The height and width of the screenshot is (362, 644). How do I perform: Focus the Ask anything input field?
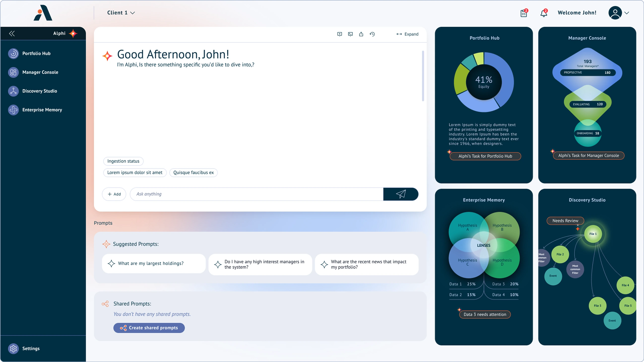pyautogui.click(x=257, y=194)
